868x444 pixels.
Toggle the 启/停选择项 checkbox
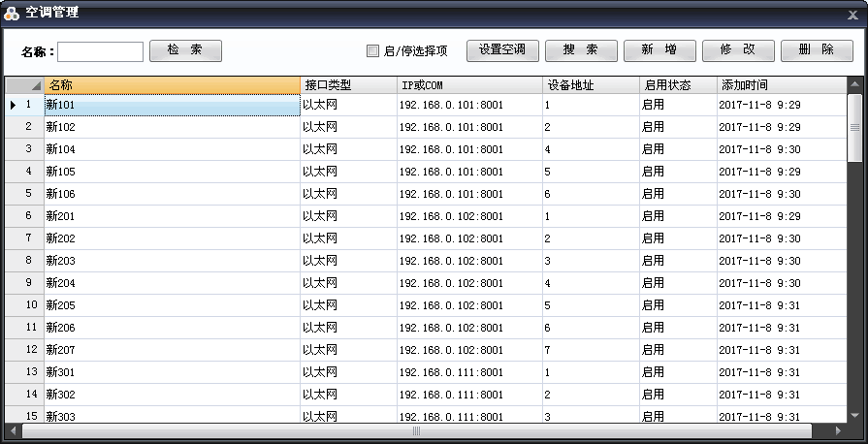(372, 51)
